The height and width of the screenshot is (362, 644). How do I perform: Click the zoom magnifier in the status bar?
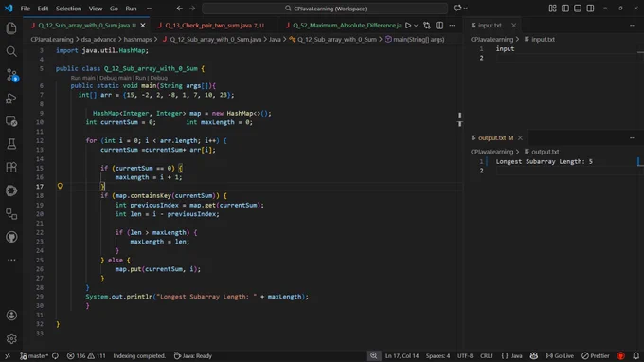point(373,355)
